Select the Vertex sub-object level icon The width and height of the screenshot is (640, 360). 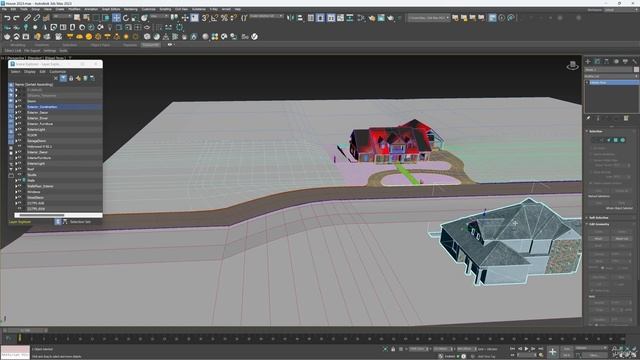595,140
